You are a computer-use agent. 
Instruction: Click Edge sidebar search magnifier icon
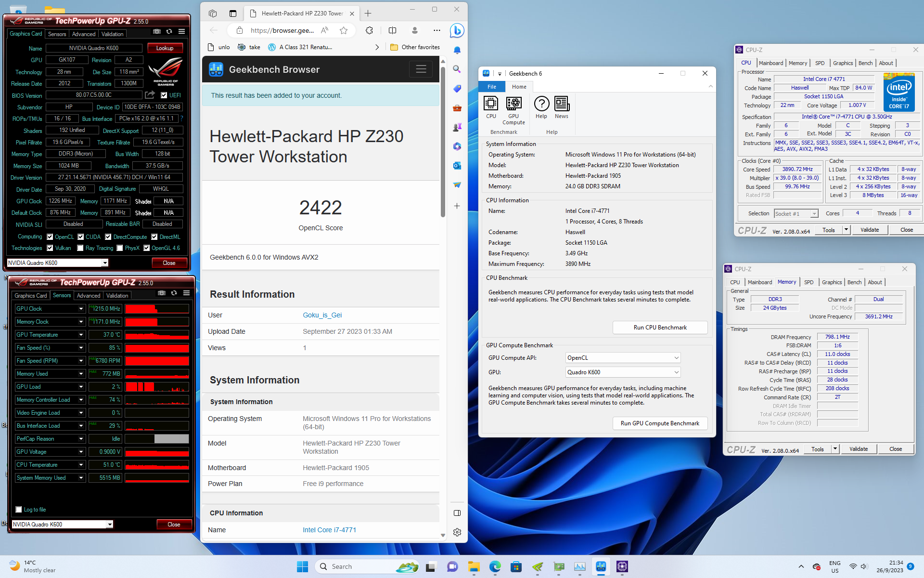point(457,69)
